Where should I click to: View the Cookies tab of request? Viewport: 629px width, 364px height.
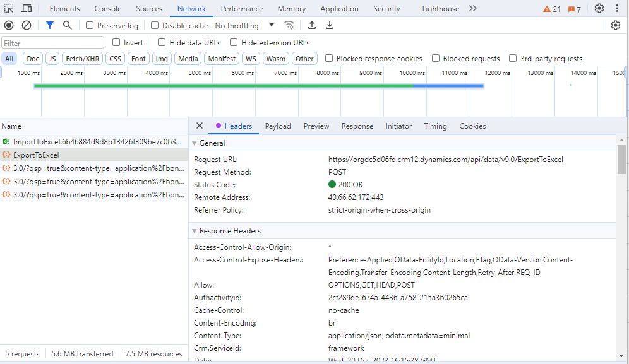pyautogui.click(x=472, y=126)
